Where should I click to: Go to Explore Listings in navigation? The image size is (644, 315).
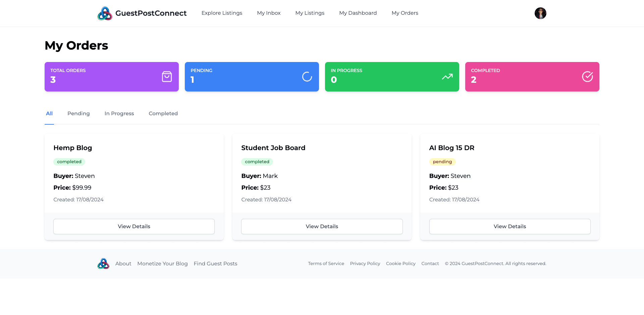pyautogui.click(x=222, y=13)
